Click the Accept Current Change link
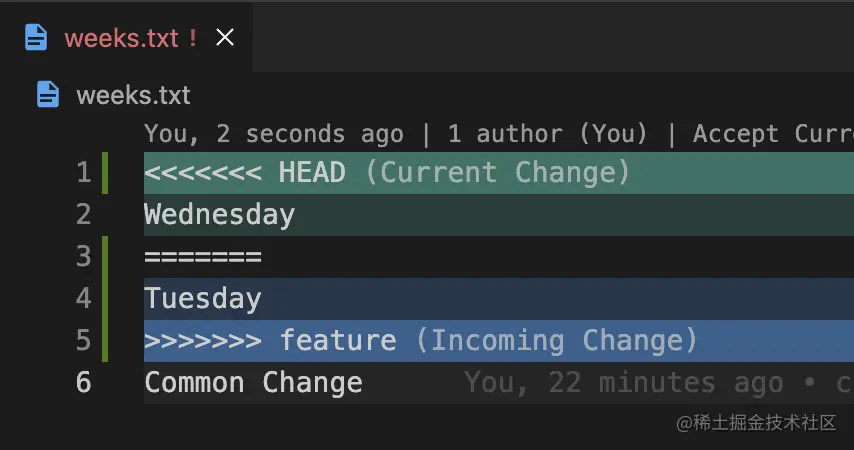Image resolution: width=854 pixels, height=450 pixels. pos(772,134)
